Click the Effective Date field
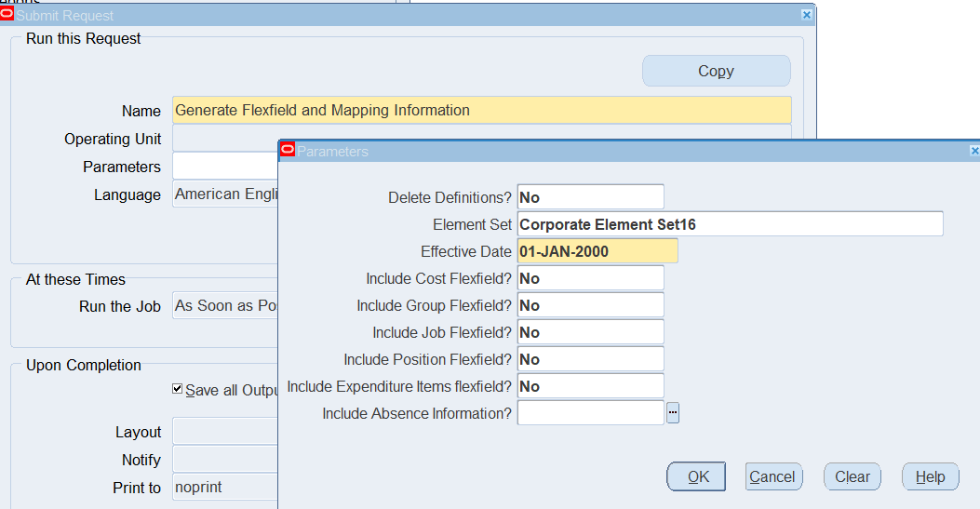The image size is (980, 509). (x=597, y=251)
